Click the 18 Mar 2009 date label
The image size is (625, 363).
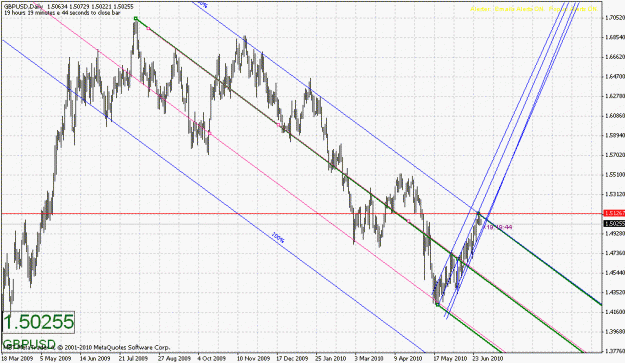(x=17, y=358)
